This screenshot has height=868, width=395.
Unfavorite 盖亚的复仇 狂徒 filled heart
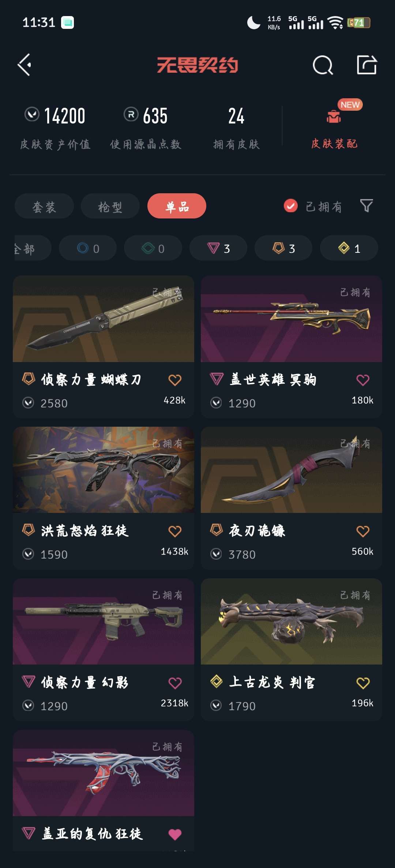coord(175,834)
